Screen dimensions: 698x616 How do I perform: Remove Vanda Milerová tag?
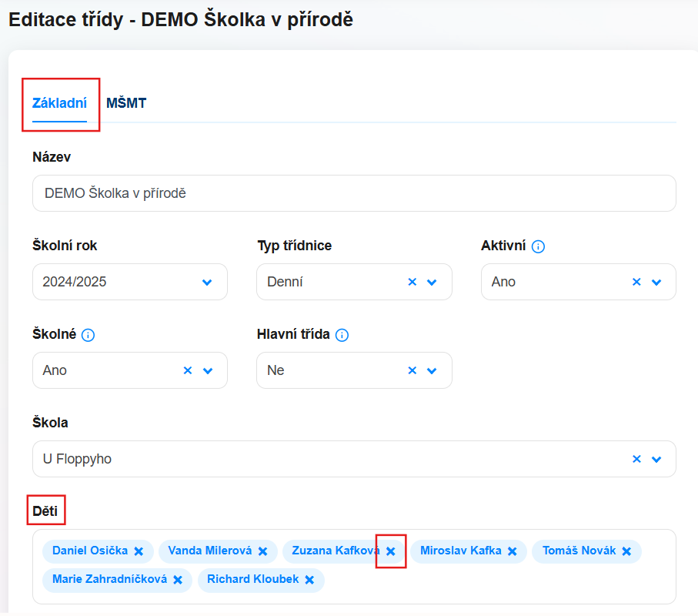point(262,551)
